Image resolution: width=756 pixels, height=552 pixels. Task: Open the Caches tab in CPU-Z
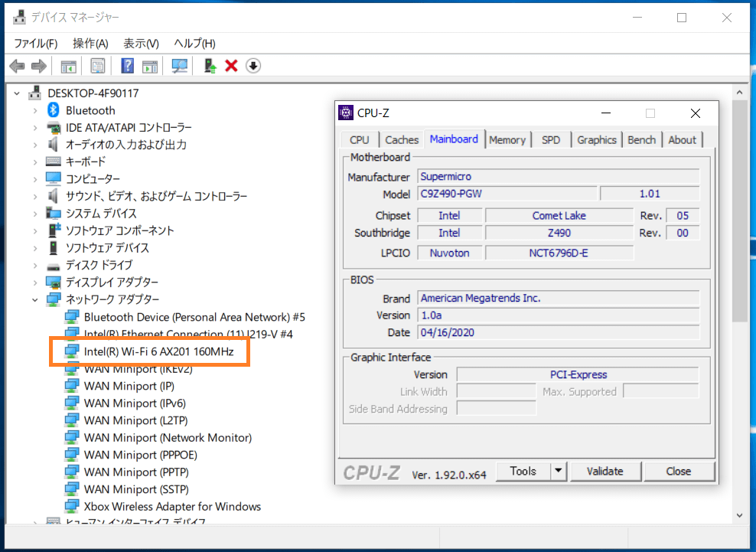[x=402, y=140]
